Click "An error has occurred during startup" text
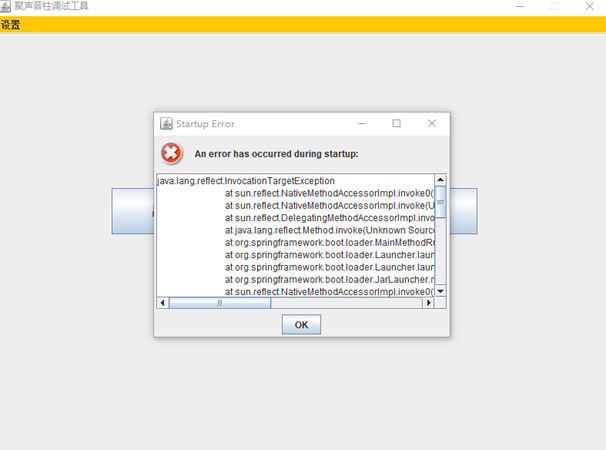606x450 pixels. tap(276, 154)
